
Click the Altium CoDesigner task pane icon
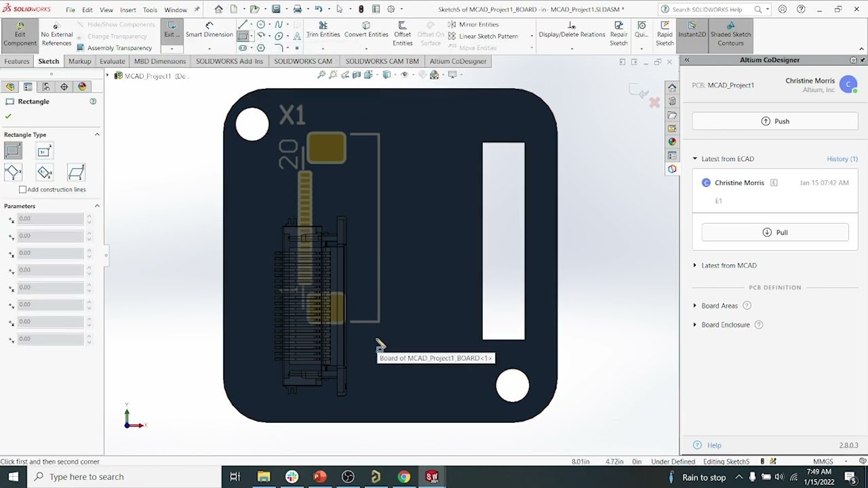672,169
